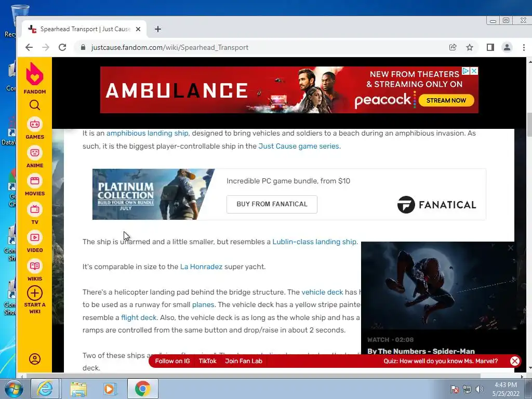The height and width of the screenshot is (399, 532).
Task: Open Windows Explorer from taskbar
Action: click(78, 389)
